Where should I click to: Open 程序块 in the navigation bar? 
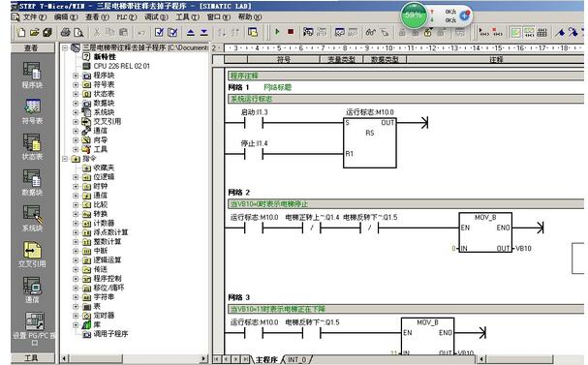[32, 75]
